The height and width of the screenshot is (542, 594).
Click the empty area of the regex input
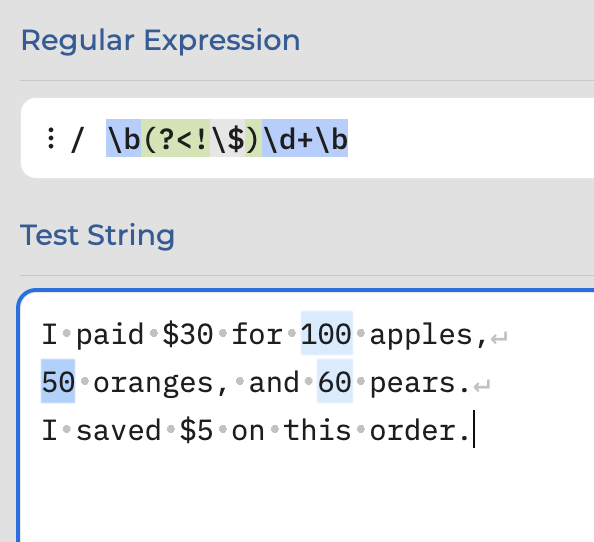[x=470, y=138]
